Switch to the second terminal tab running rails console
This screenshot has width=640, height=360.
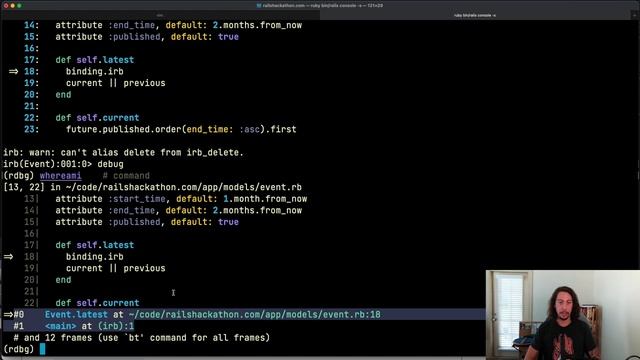point(475,15)
